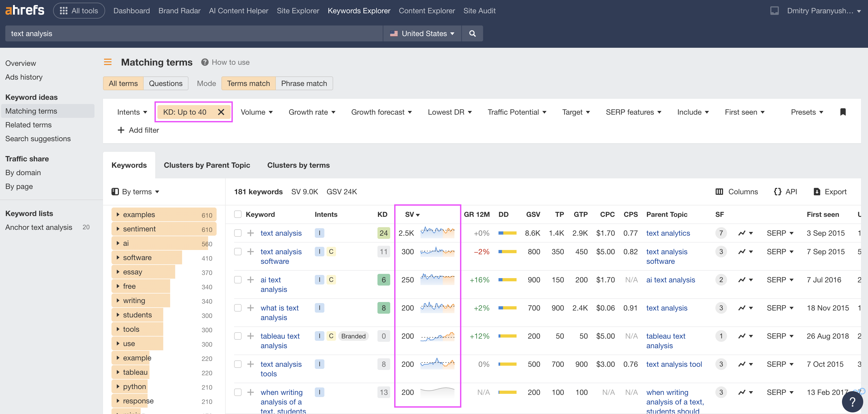Select the Questions tab
868x414 pixels.
pyautogui.click(x=165, y=84)
